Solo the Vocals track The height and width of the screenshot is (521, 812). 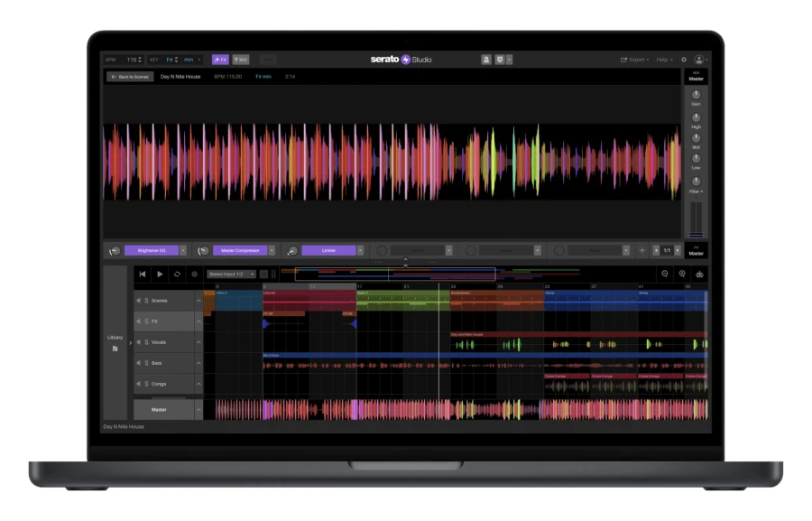pyautogui.click(x=146, y=342)
